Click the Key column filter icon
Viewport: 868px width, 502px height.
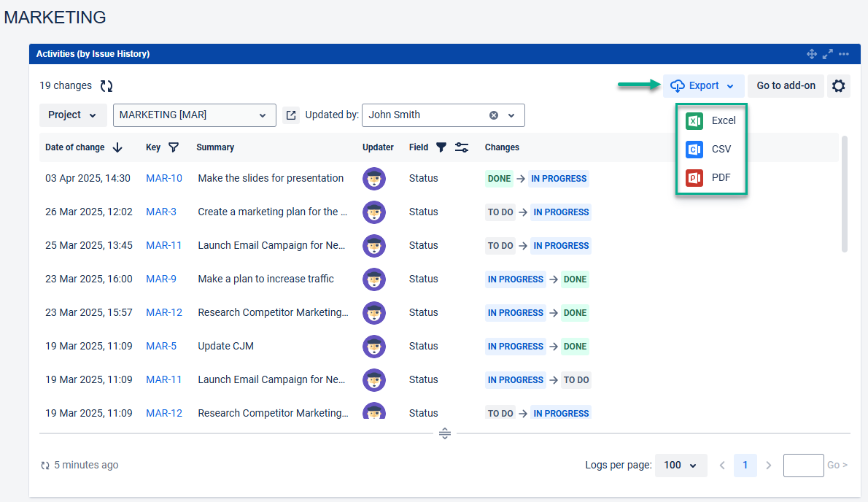click(x=174, y=147)
